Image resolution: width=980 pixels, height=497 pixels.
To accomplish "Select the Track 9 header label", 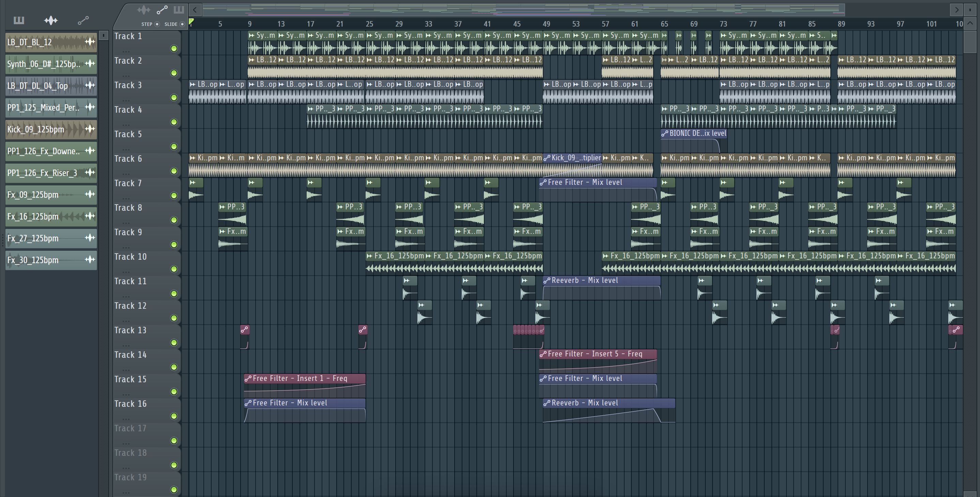I will [x=128, y=232].
